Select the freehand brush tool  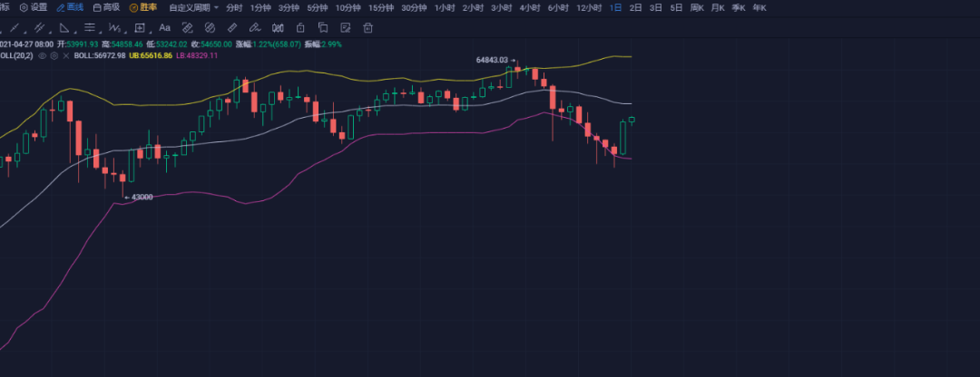pos(254,27)
